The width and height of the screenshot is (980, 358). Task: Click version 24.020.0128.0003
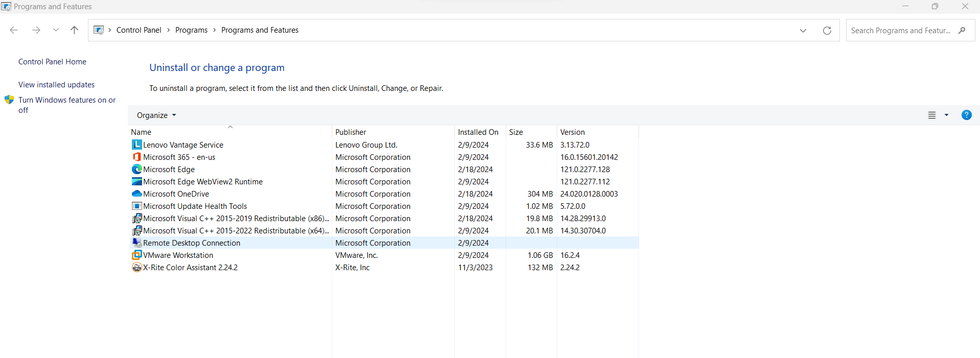589,194
